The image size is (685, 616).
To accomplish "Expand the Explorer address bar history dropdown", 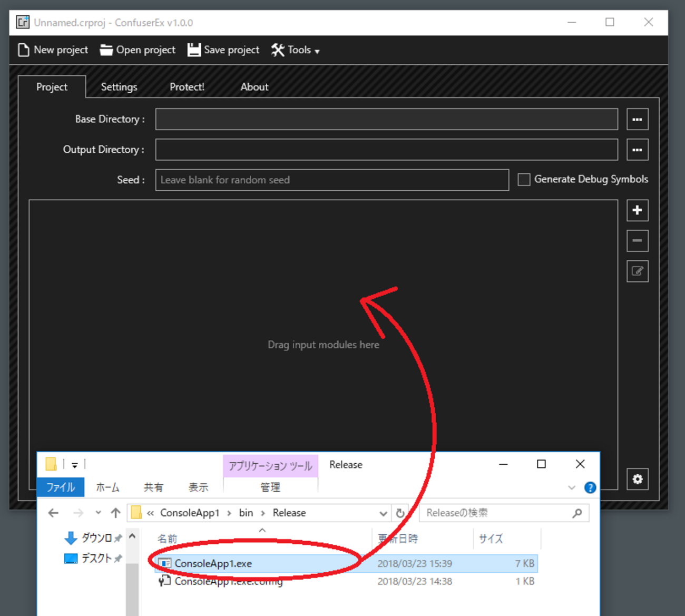I will (x=383, y=513).
